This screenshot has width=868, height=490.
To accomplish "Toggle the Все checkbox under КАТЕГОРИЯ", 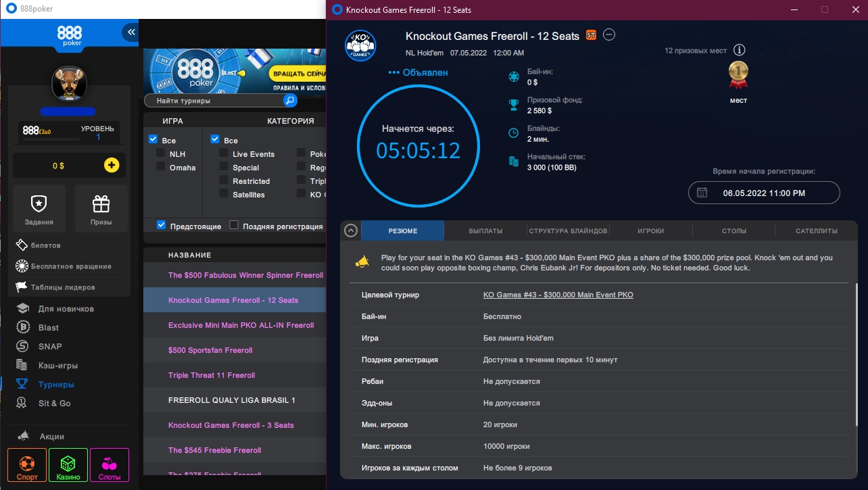I will coord(215,139).
